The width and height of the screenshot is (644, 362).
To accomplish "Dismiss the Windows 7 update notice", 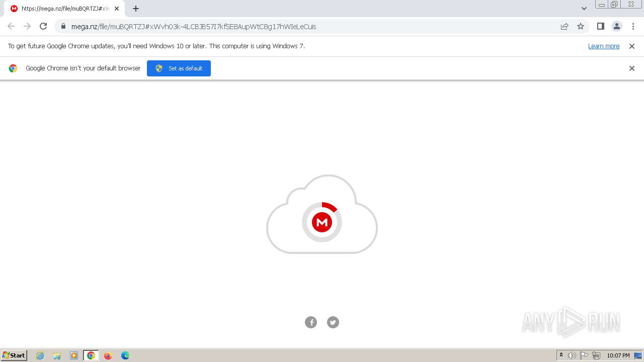I will (632, 46).
